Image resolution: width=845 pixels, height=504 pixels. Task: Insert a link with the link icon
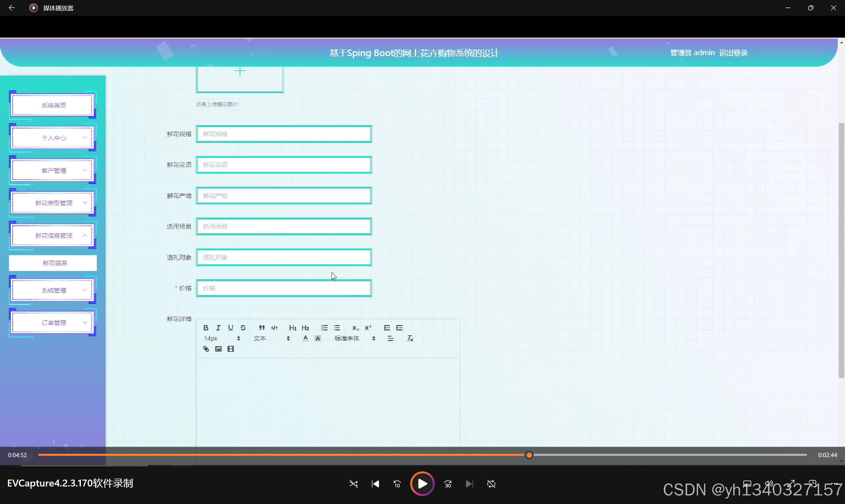(206, 349)
